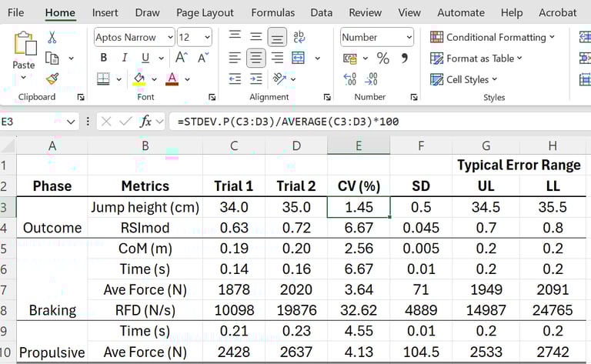Select the Format Painter brush
The height and width of the screenshot is (364, 591).
(x=52, y=78)
